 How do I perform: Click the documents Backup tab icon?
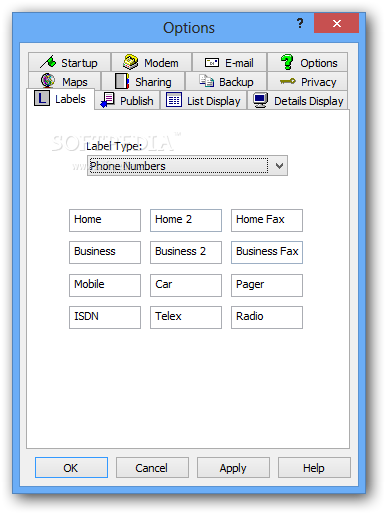tap(206, 81)
